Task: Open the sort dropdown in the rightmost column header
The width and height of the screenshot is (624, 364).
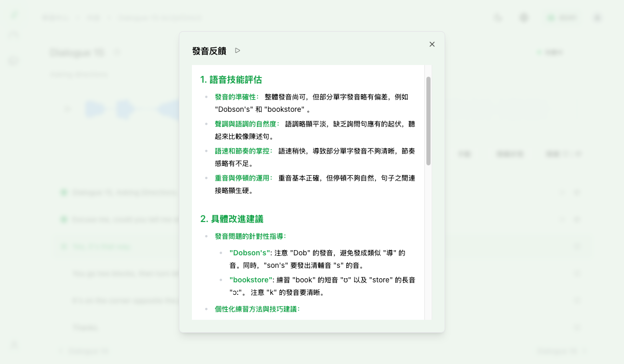Action: pyautogui.click(x=580, y=154)
